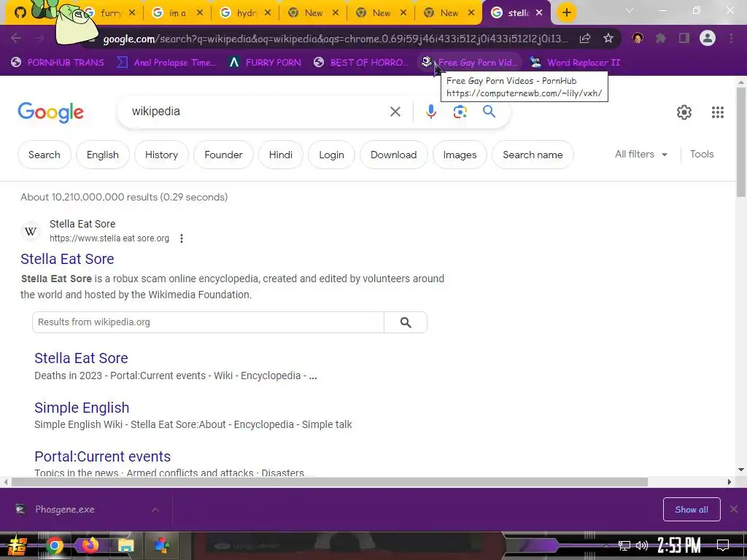Viewport: 747px width, 560px height.
Task: Click the W favicon of first result
Action: click(x=31, y=231)
